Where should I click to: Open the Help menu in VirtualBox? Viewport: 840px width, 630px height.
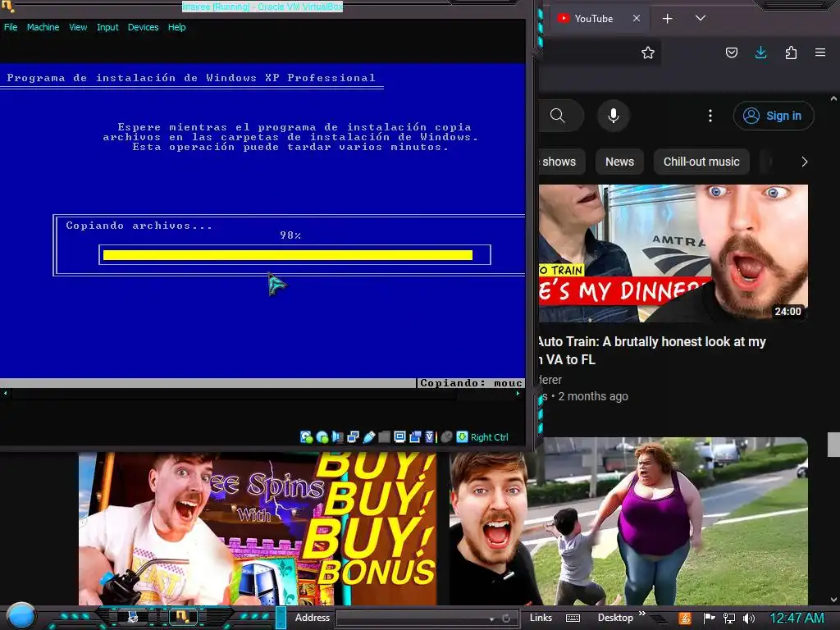coord(177,27)
